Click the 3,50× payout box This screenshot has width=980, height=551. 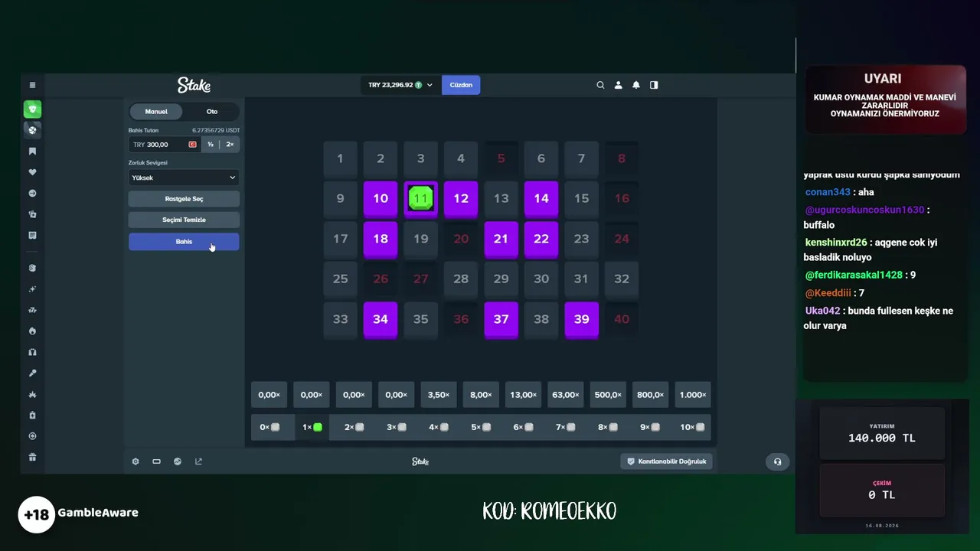439,395
